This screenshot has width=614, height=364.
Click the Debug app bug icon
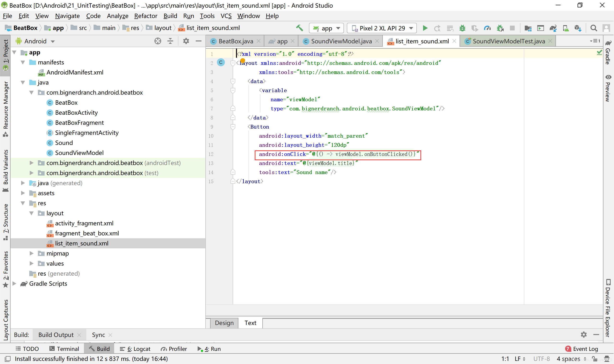tap(462, 28)
